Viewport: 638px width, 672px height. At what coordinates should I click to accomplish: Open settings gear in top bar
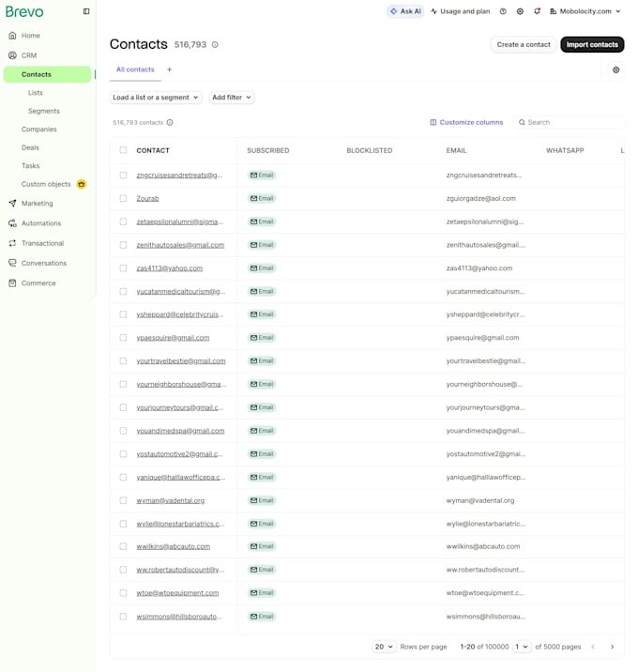(x=520, y=11)
